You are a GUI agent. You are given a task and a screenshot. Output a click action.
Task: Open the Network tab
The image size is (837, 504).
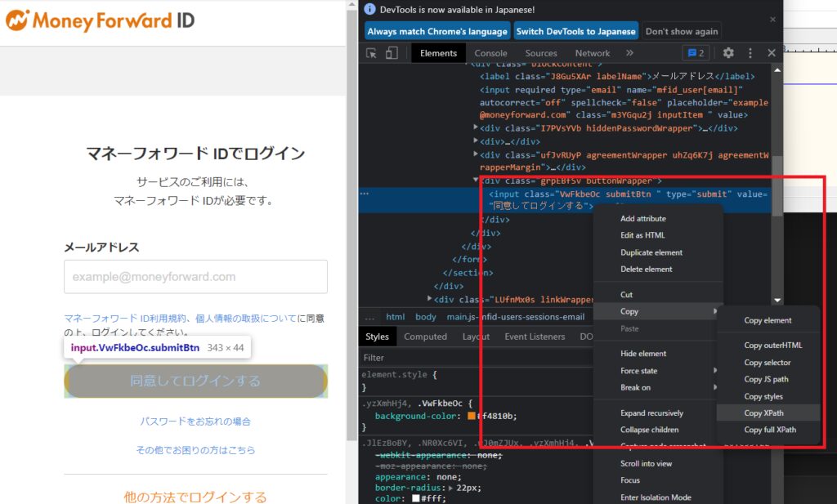pos(593,53)
